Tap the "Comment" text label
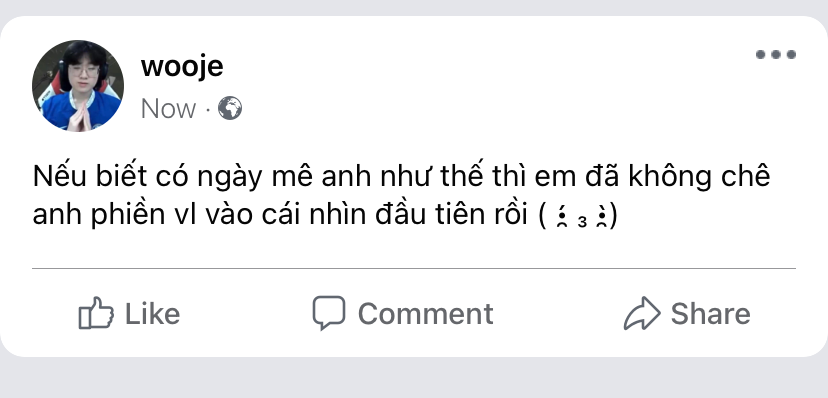This screenshot has width=828, height=398. coord(426,314)
